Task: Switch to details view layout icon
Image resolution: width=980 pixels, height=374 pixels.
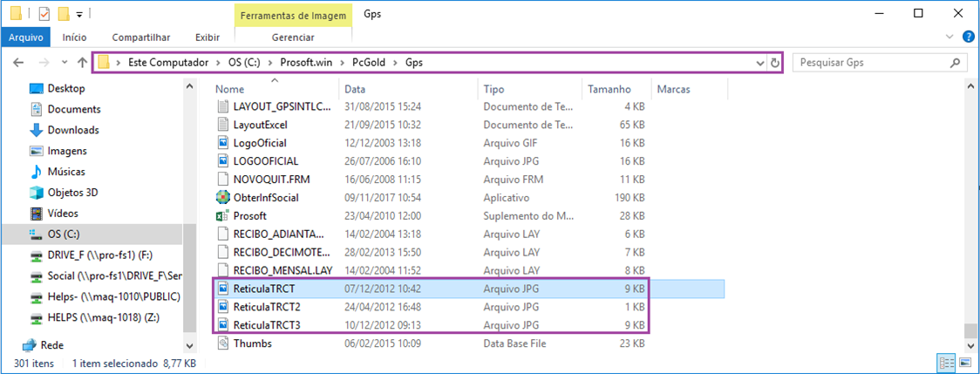Action: (x=947, y=363)
